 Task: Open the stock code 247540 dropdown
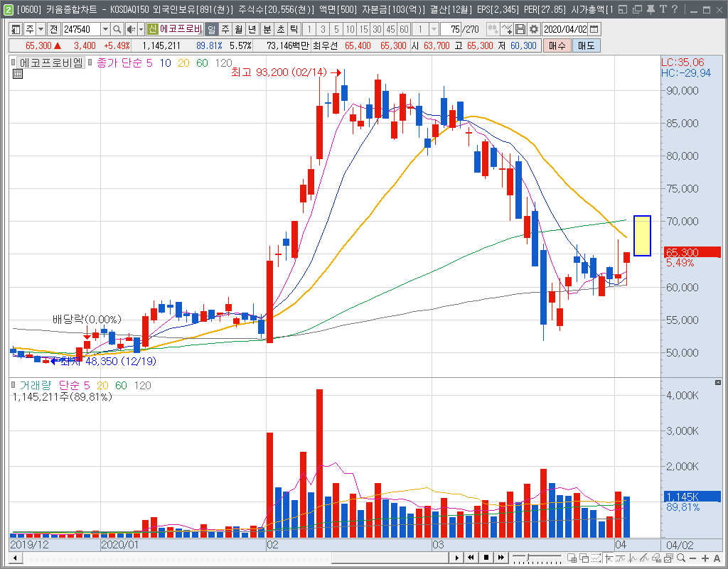tap(105, 29)
